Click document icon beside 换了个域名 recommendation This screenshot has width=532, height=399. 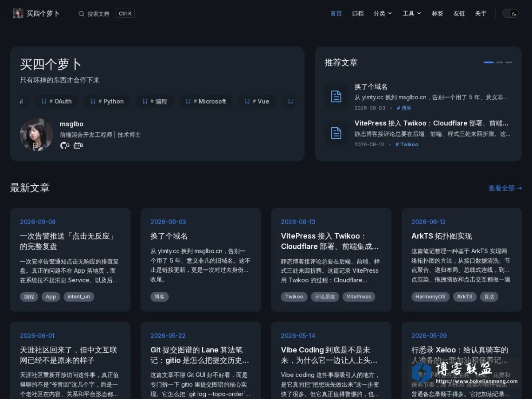pyautogui.click(x=336, y=96)
